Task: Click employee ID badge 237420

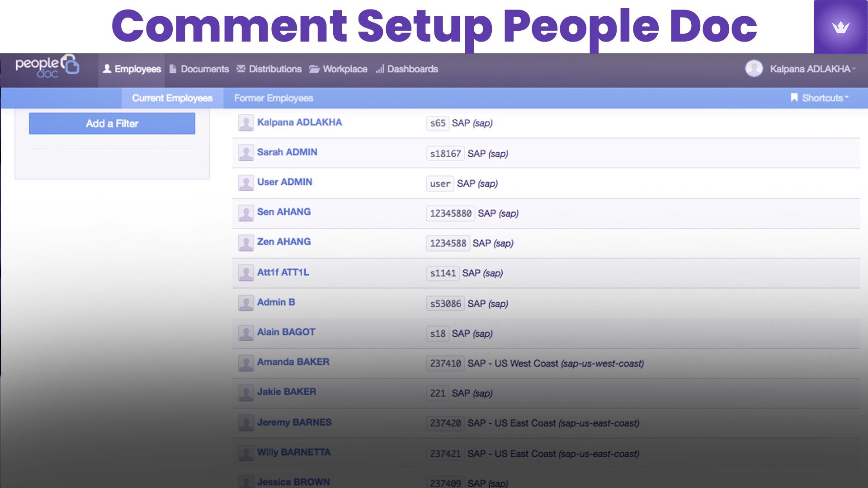Action: (445, 423)
